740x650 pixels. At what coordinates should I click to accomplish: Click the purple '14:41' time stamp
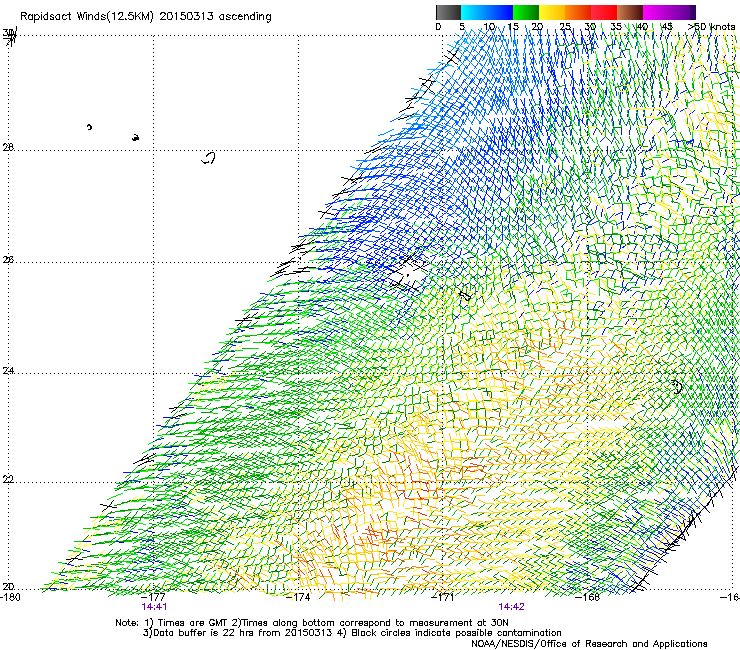pyautogui.click(x=154, y=607)
